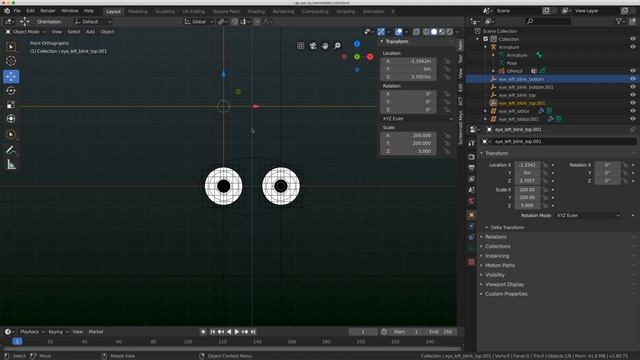Expand the eye_left_lattice.001 tree row
The height and width of the screenshot is (360, 640).
pos(486,119)
